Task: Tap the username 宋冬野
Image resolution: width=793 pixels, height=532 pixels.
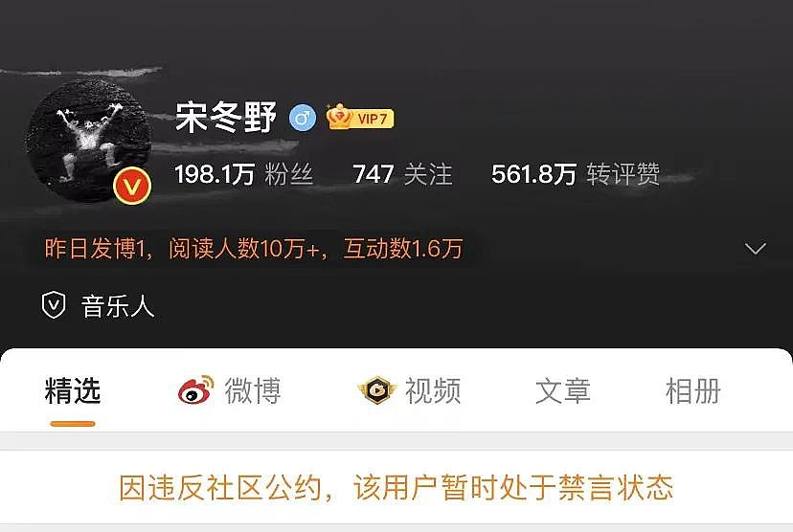Action: [x=226, y=117]
